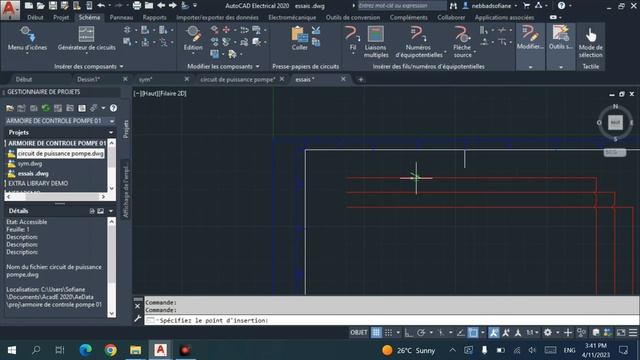This screenshot has width=640, height=360.
Task: Expand the Modifier les composants panel
Action: pyautogui.click(x=223, y=66)
